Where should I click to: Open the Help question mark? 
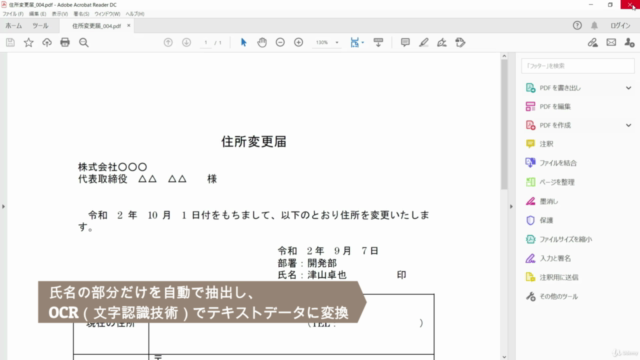click(577, 25)
